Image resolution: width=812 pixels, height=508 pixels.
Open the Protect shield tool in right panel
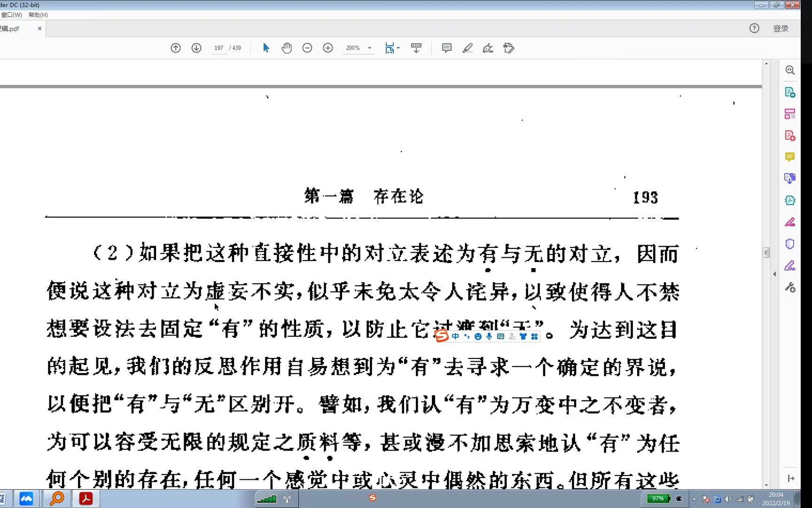[790, 244]
